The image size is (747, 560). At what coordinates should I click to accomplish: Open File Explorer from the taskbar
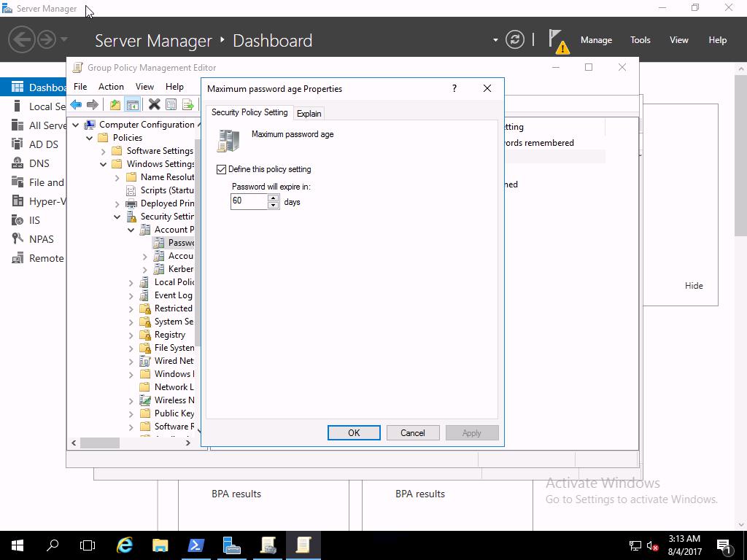pos(160,545)
